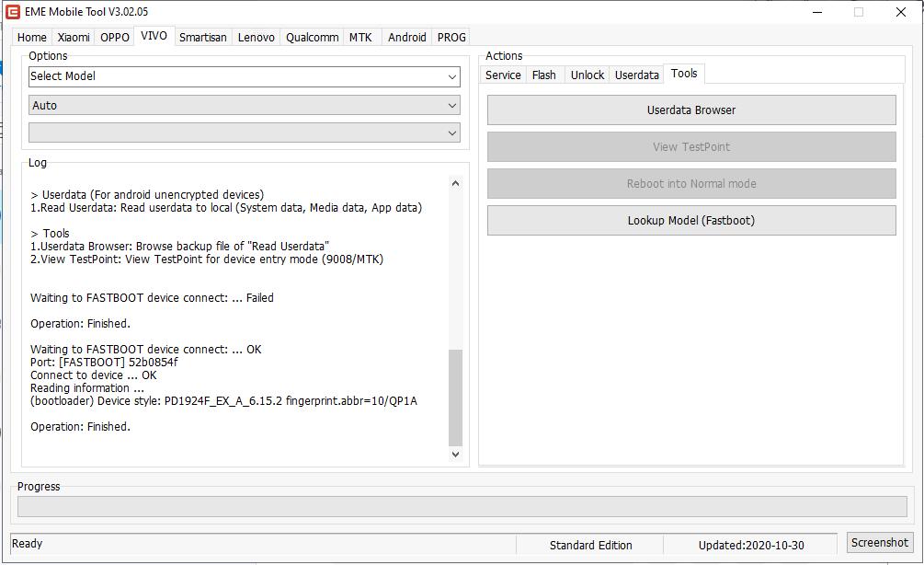
Task: Click the Standard Edition status label
Action: click(x=591, y=546)
